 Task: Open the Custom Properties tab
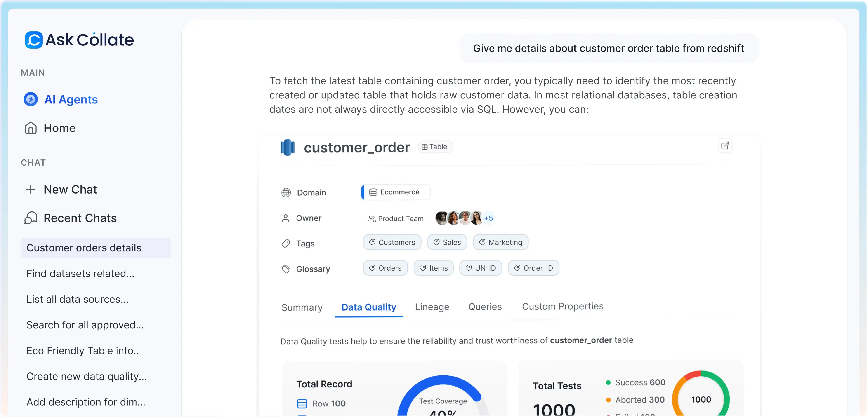[x=562, y=306]
